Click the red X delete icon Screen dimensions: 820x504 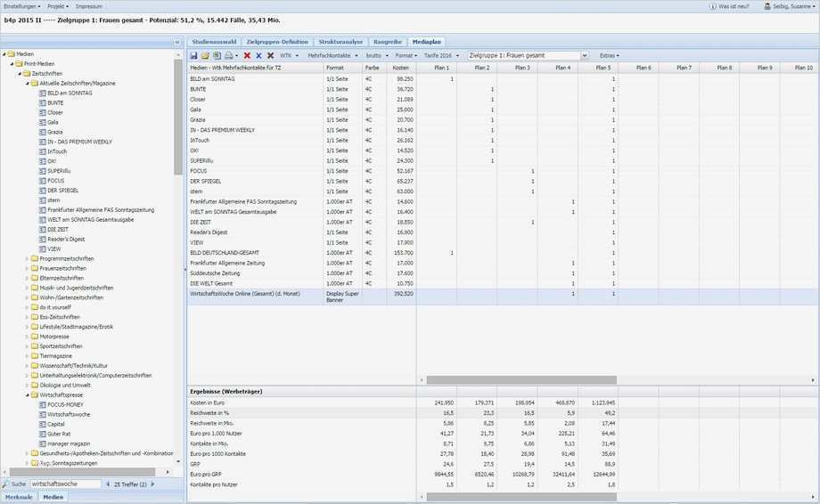click(247, 55)
